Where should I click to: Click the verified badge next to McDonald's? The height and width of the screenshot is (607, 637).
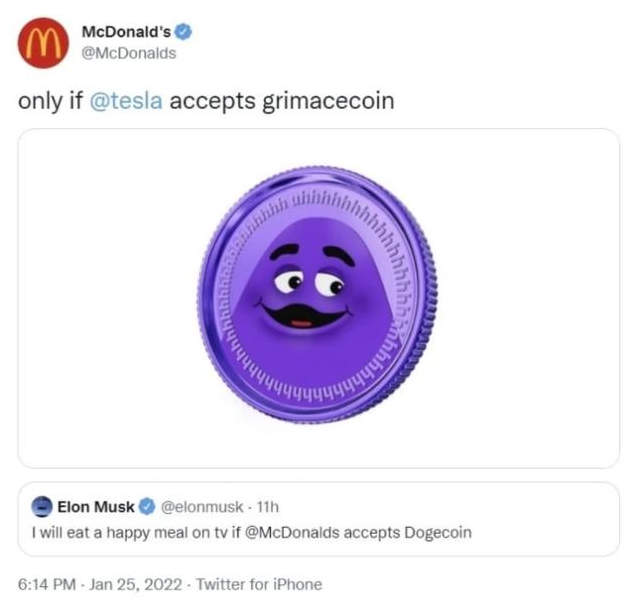tap(183, 32)
